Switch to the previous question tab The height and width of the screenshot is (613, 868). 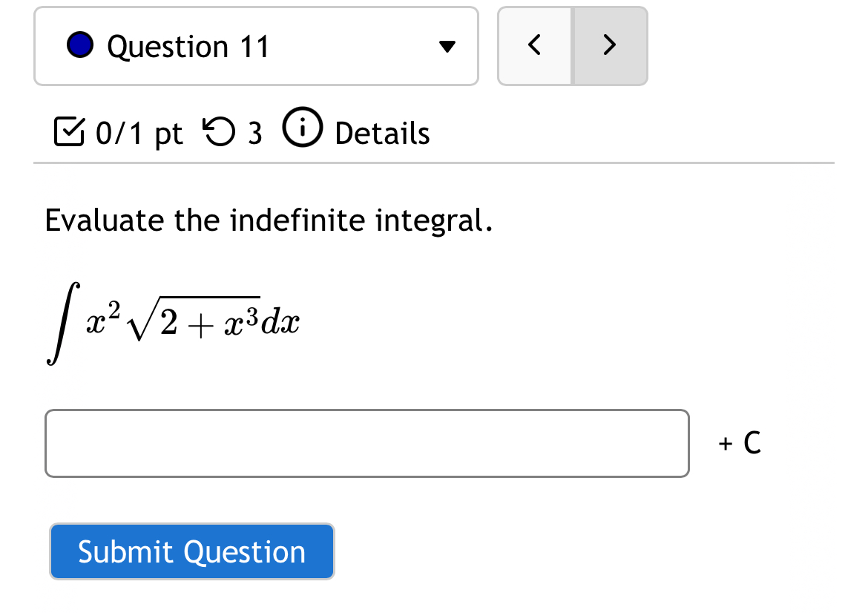point(533,45)
